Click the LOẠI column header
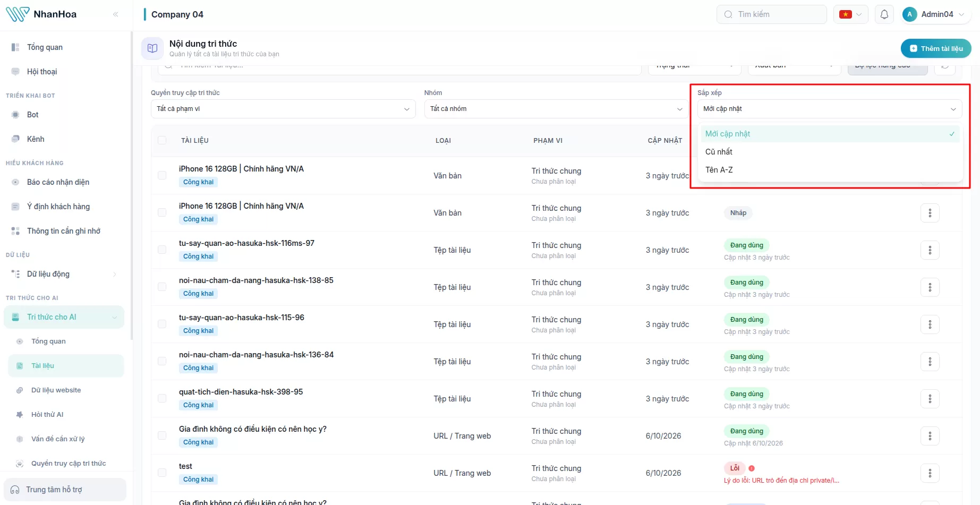Screen dimensions: 980x505 tap(443, 141)
